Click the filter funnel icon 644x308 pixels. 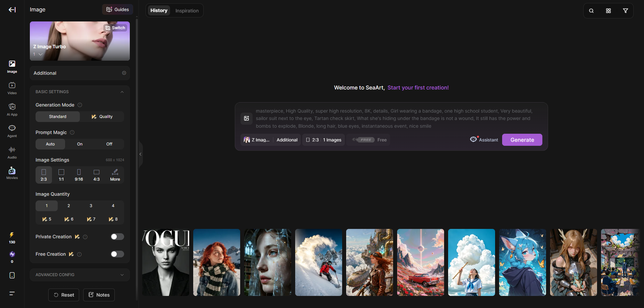click(x=626, y=11)
